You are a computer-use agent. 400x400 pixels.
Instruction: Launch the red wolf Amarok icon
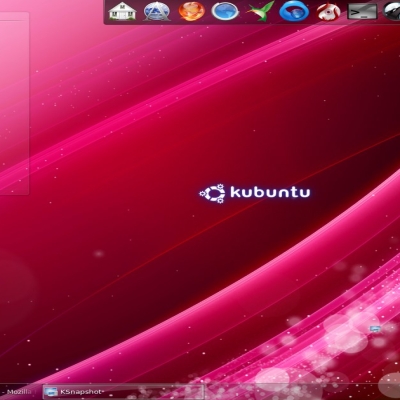pos(328,11)
